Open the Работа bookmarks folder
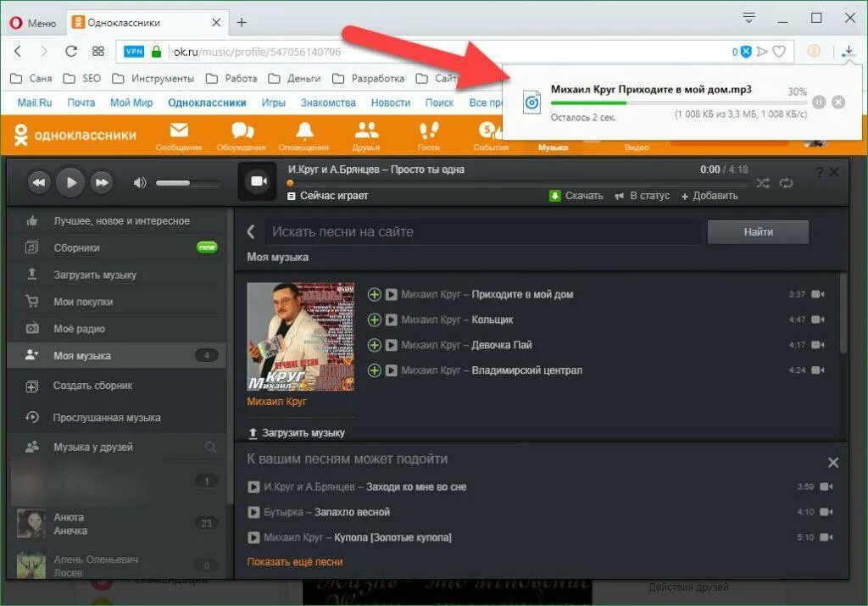The height and width of the screenshot is (606, 868). pos(231,79)
